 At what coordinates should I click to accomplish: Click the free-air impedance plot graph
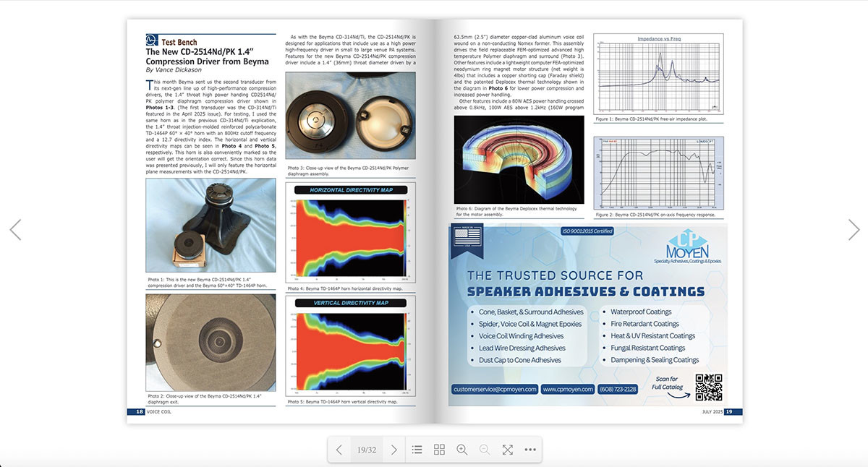point(659,74)
